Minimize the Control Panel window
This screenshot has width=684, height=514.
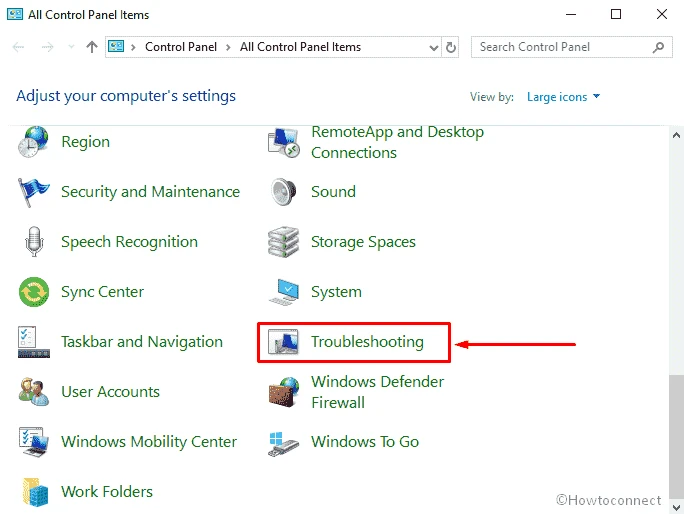(x=571, y=14)
